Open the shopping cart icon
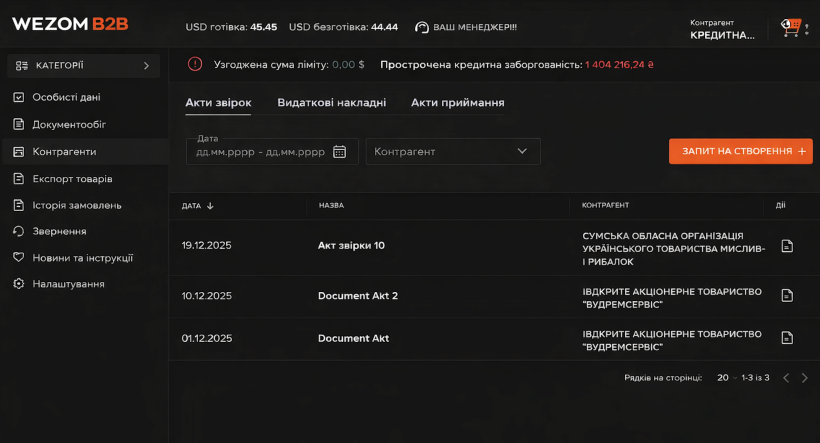This screenshot has height=443, width=820. click(793, 28)
